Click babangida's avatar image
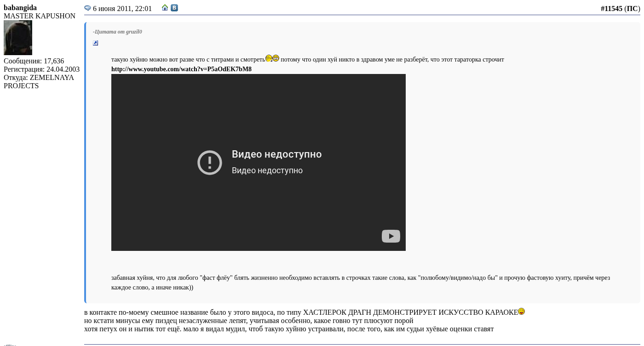Screen dimensions: 644x346 click(x=18, y=38)
